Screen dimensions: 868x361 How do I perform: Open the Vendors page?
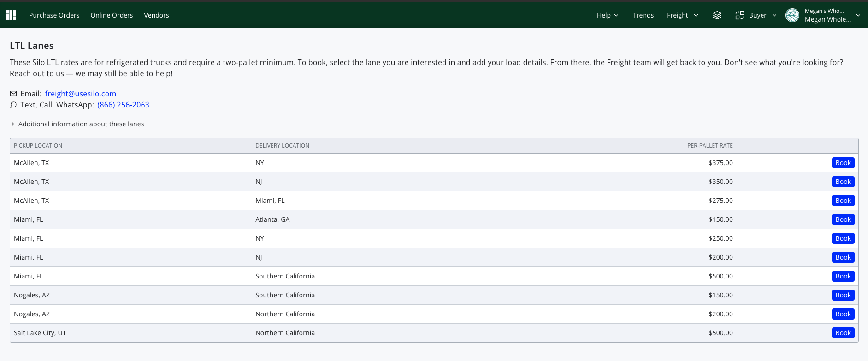156,15
